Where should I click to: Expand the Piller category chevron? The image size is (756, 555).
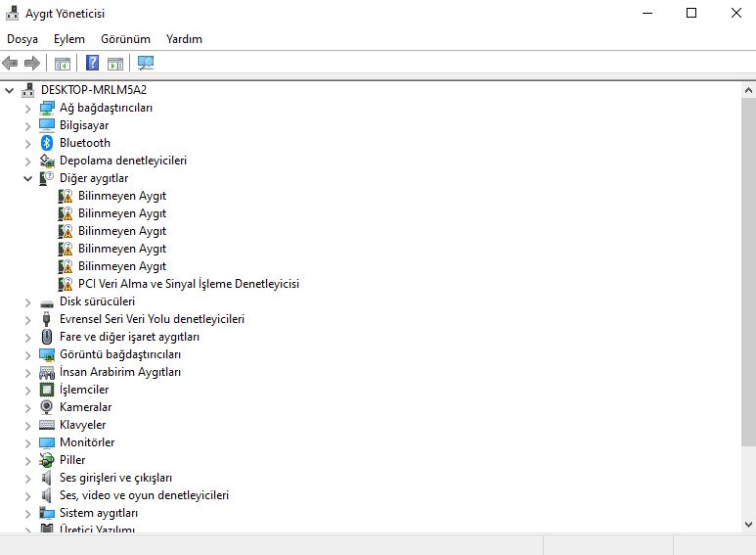pyautogui.click(x=28, y=460)
